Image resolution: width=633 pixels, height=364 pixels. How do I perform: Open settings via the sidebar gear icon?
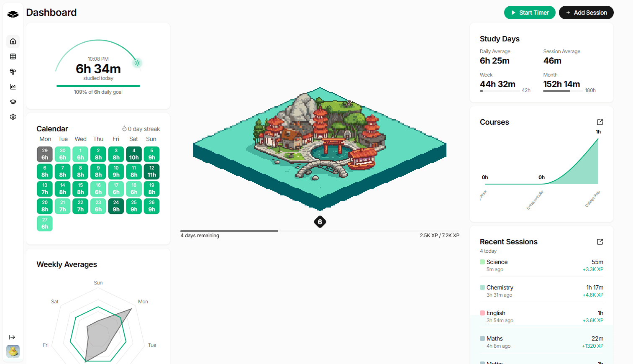point(13,117)
